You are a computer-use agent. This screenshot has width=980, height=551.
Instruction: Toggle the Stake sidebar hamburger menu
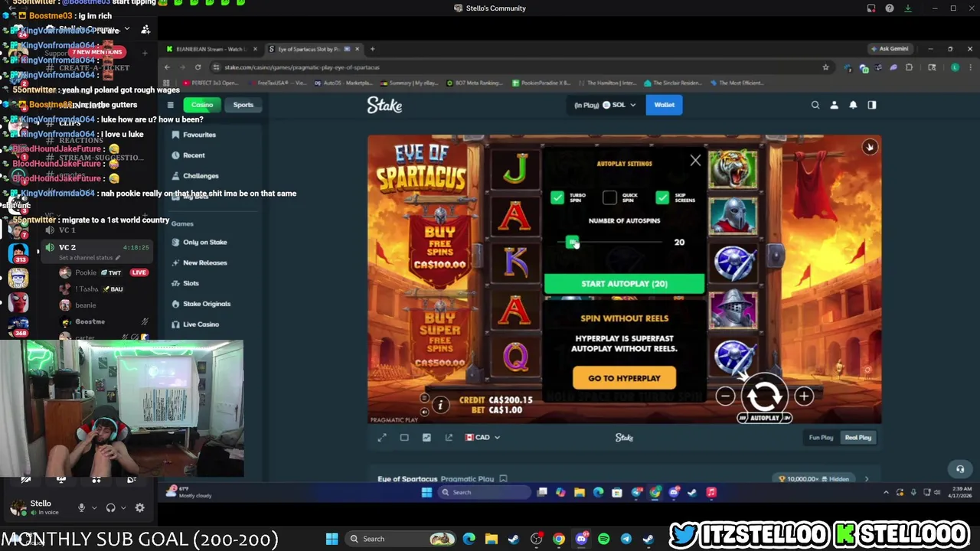pos(170,105)
